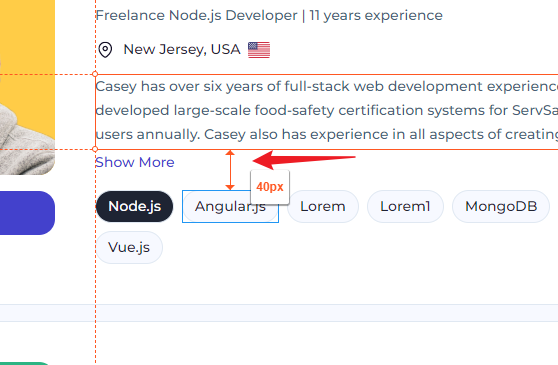Select the top-left handle of selected paragraph
Viewport: 558px width, 365px height.
click(95, 74)
